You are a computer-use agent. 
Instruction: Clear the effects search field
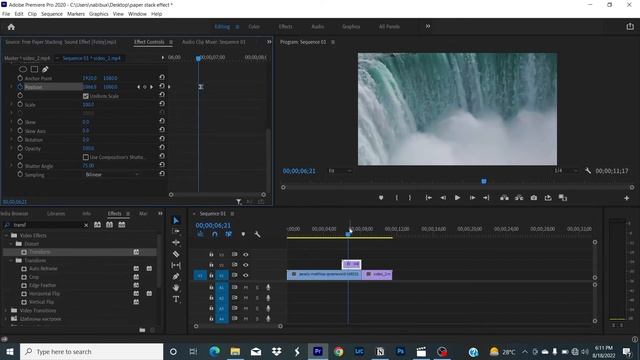[86, 225]
